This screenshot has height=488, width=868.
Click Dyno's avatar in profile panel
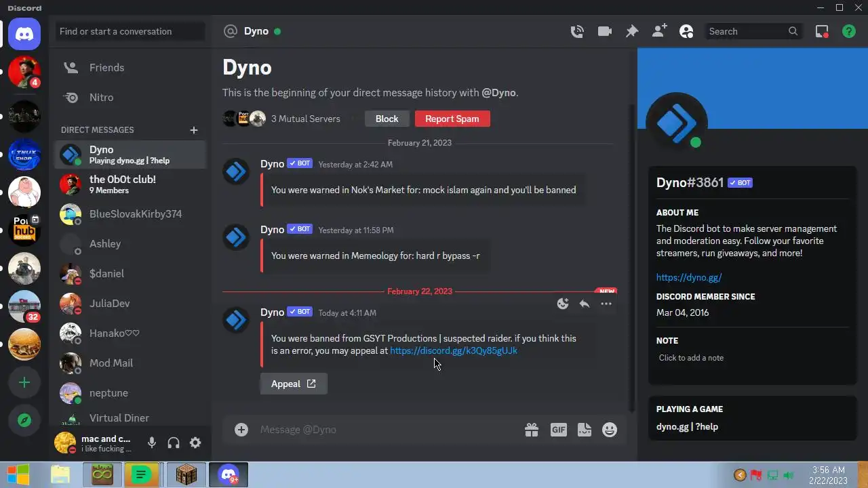point(677,123)
